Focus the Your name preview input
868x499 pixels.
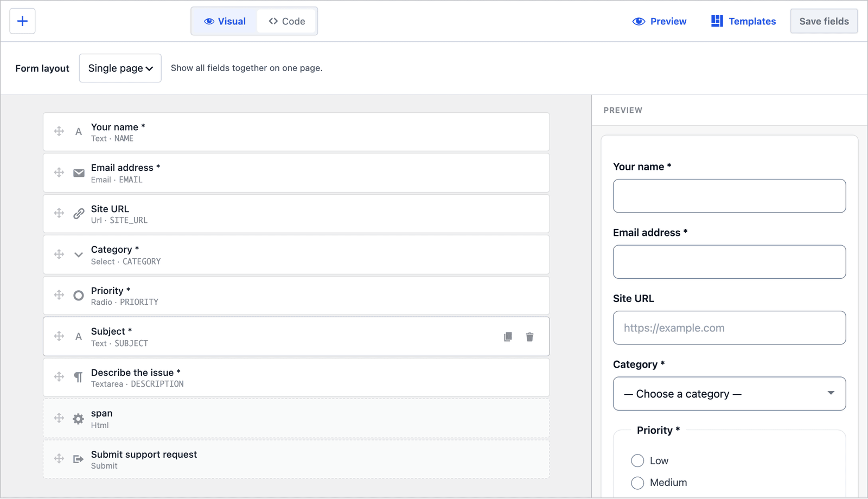click(x=729, y=196)
